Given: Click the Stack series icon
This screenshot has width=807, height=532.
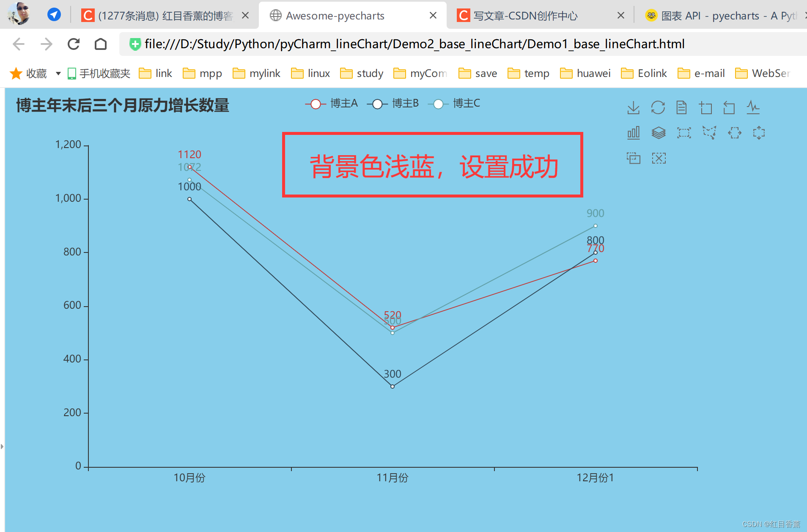Looking at the screenshot, I should [x=658, y=132].
